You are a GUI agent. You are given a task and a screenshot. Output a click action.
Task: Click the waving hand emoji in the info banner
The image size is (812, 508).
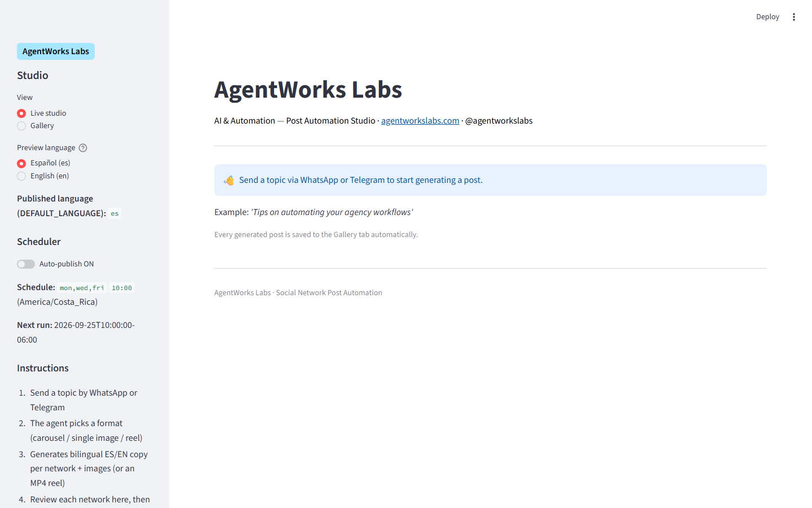pyautogui.click(x=229, y=180)
